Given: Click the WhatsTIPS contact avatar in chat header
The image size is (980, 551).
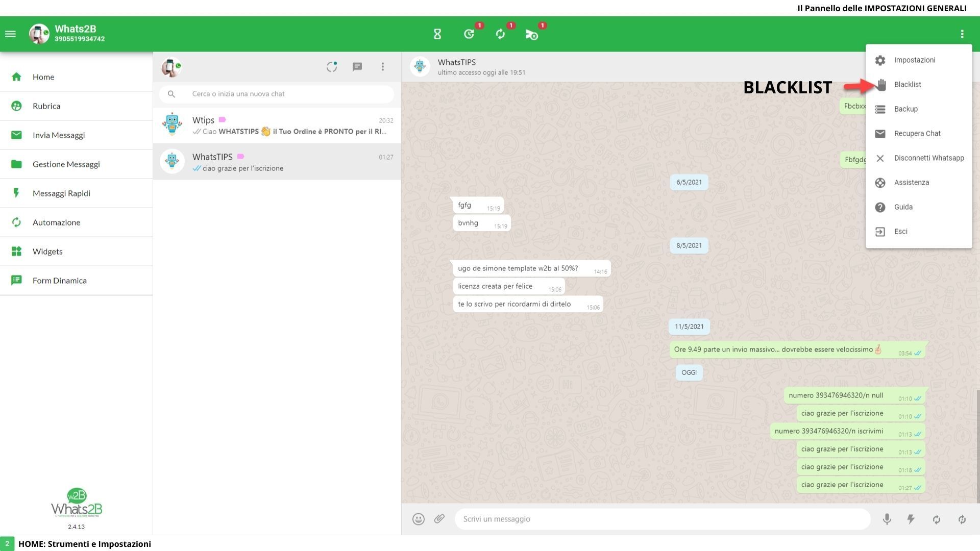Looking at the screenshot, I should 420,67.
